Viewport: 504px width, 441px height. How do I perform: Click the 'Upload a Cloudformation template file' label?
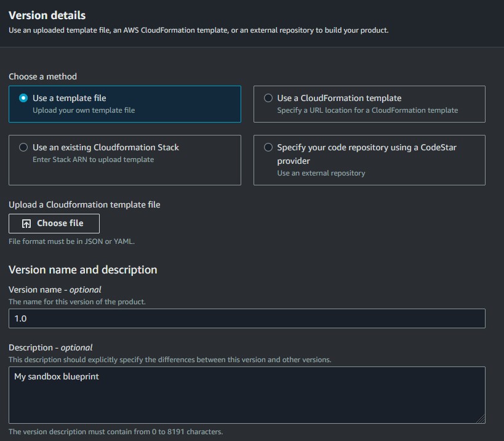point(84,204)
